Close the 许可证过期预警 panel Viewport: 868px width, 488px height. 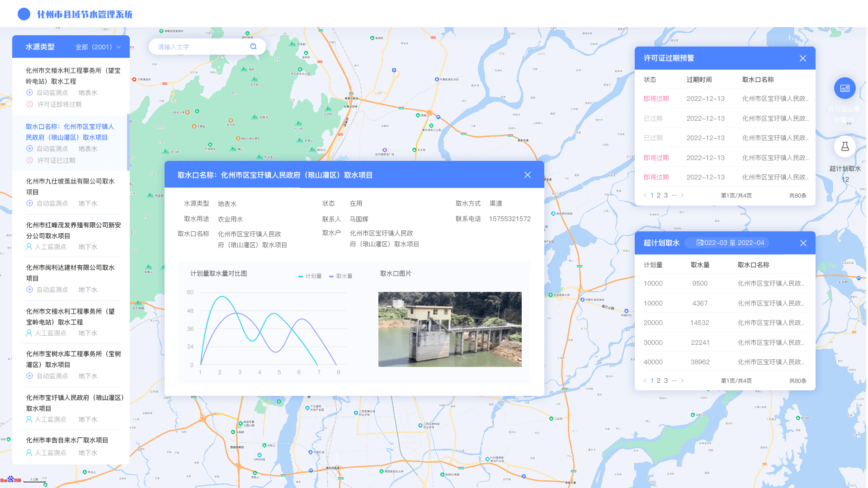[803, 58]
